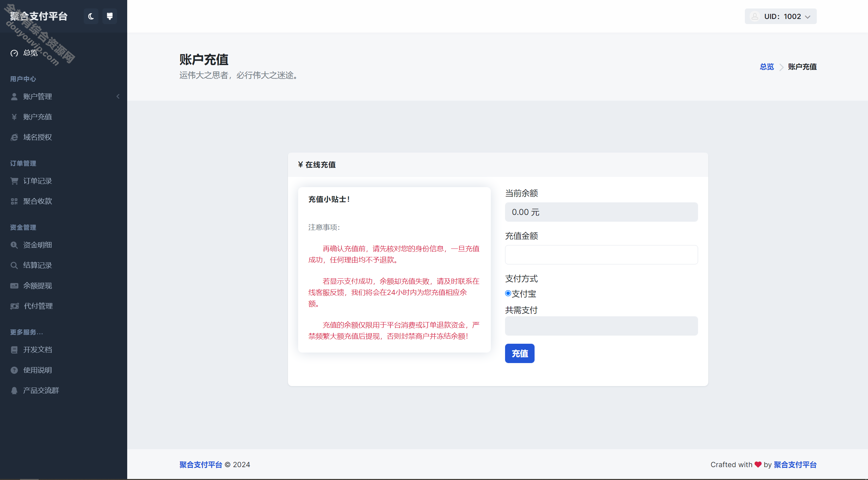Toggle dark mode moon icon

91,16
